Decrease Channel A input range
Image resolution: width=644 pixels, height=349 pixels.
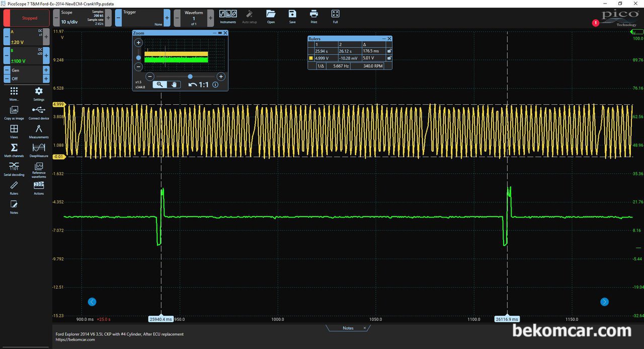7,37
